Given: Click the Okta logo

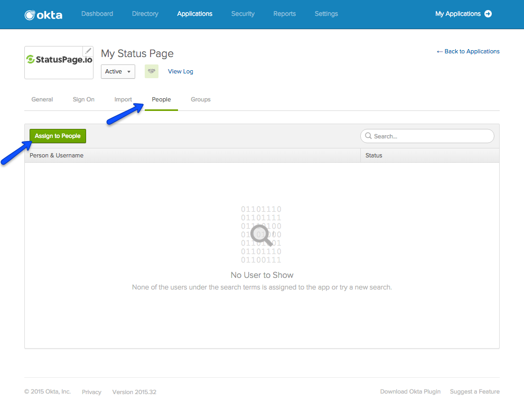Looking at the screenshot, I should [43, 15].
